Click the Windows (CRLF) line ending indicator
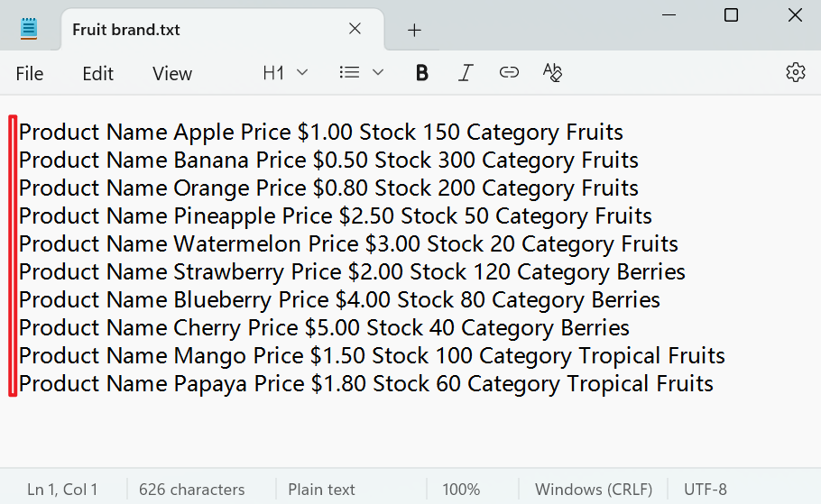The width and height of the screenshot is (821, 504). [593, 490]
